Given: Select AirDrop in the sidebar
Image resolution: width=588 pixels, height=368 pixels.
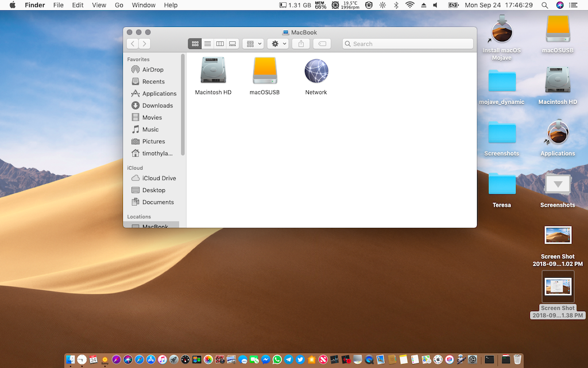Looking at the screenshot, I should (153, 70).
